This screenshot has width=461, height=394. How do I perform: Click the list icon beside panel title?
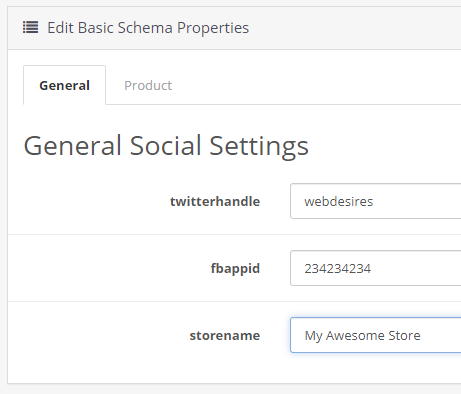(30, 27)
